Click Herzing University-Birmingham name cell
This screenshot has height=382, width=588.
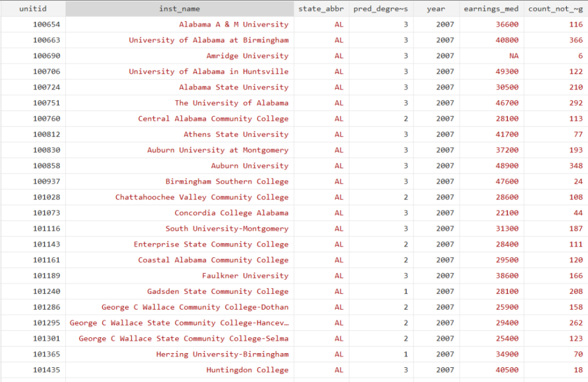click(179, 354)
